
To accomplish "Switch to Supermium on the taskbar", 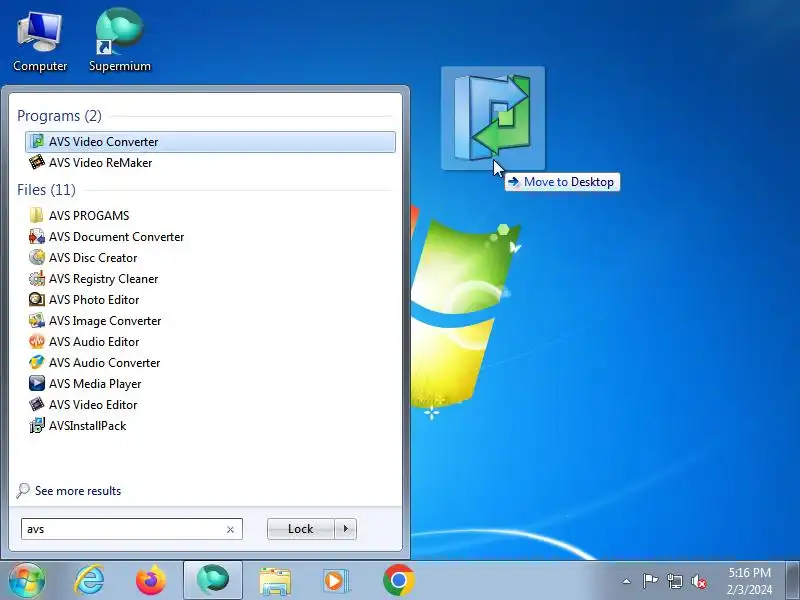I will pyautogui.click(x=213, y=580).
